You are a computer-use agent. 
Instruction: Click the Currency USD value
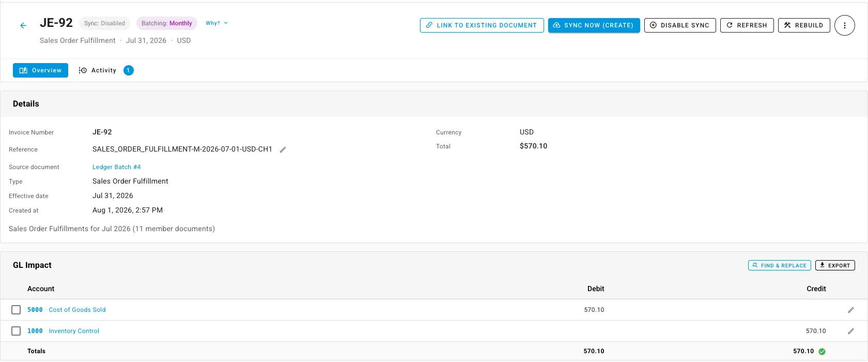526,132
